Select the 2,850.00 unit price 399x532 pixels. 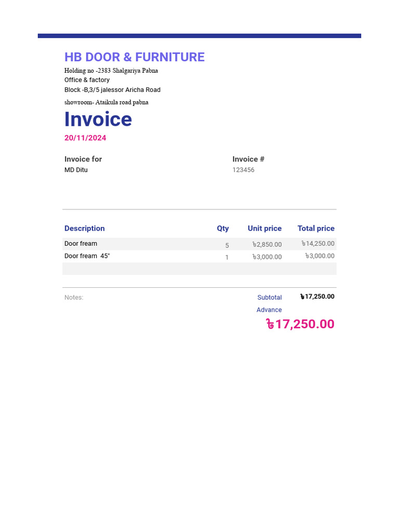(267, 245)
